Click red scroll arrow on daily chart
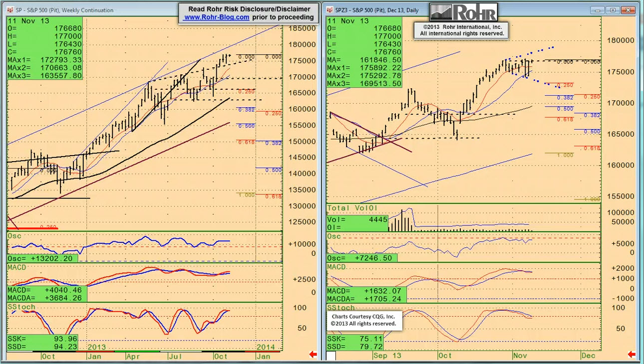 [x=632, y=355]
